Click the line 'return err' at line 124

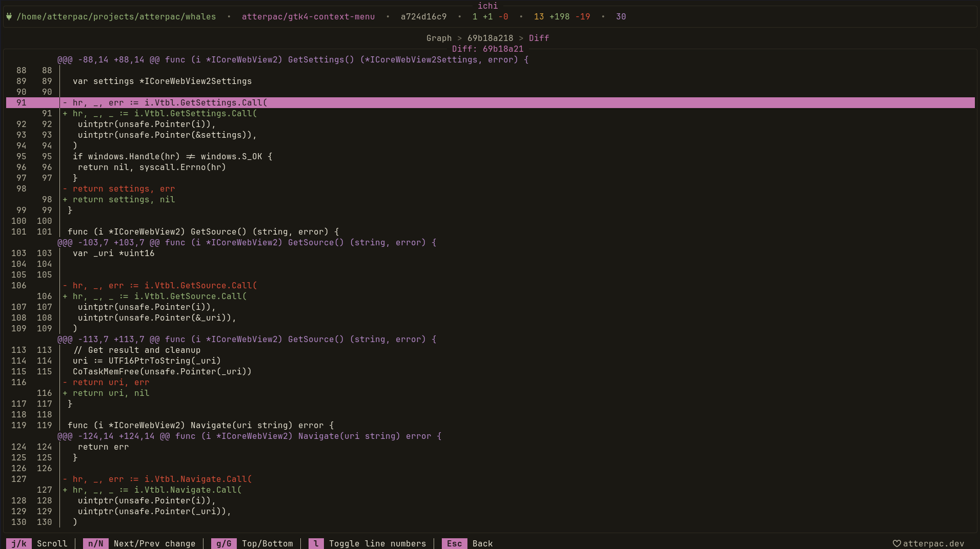pyautogui.click(x=103, y=447)
